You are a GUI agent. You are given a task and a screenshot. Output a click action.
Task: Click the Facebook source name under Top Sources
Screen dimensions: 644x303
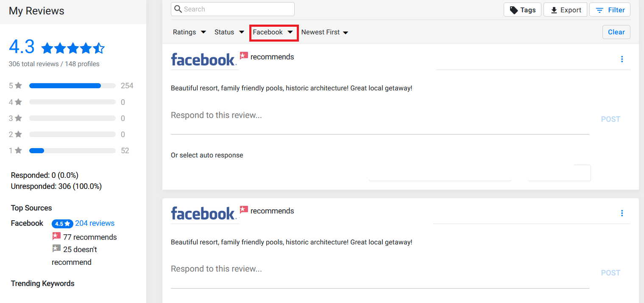click(27, 223)
